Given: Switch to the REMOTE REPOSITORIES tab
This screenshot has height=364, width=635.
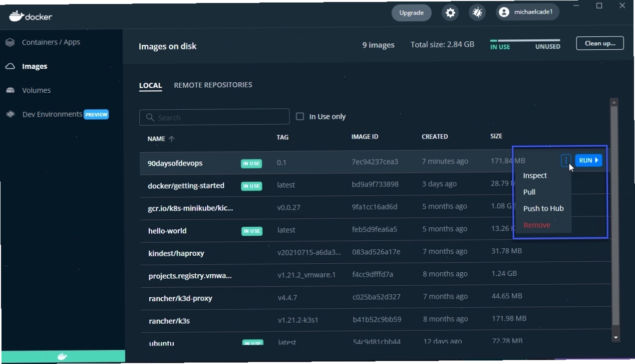Looking at the screenshot, I should (x=213, y=85).
